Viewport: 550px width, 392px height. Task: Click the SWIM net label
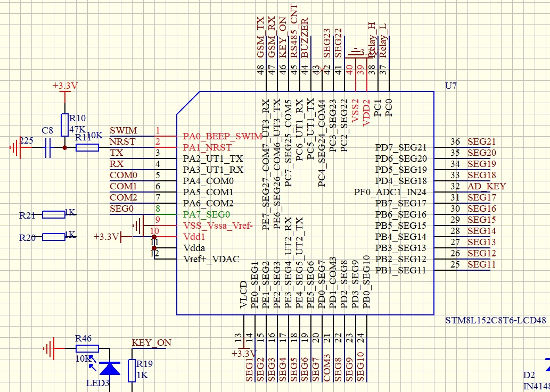[123, 131]
